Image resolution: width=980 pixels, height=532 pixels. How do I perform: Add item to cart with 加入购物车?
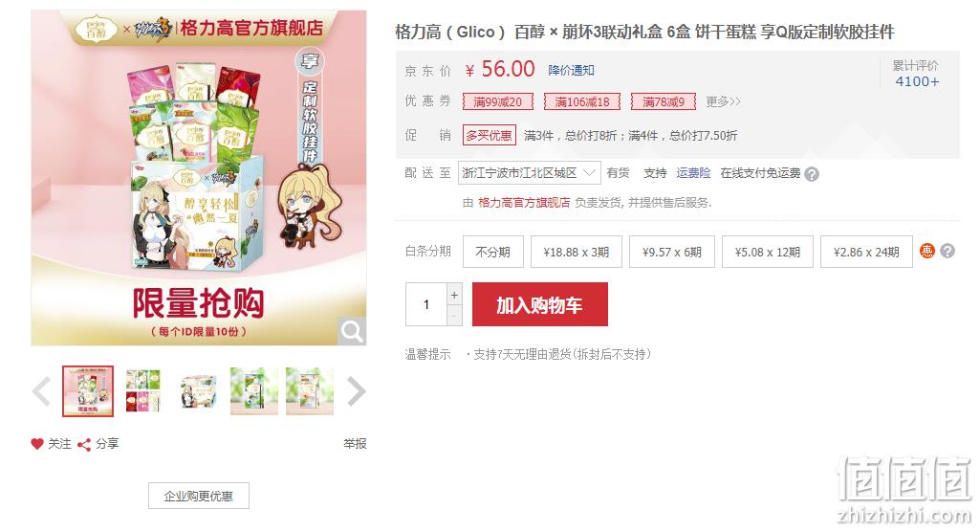click(540, 304)
